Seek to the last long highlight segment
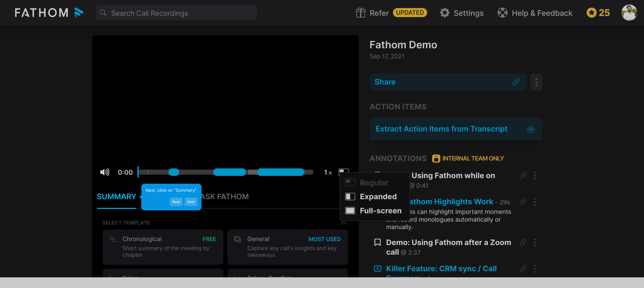This screenshot has height=288, width=644. tap(281, 172)
